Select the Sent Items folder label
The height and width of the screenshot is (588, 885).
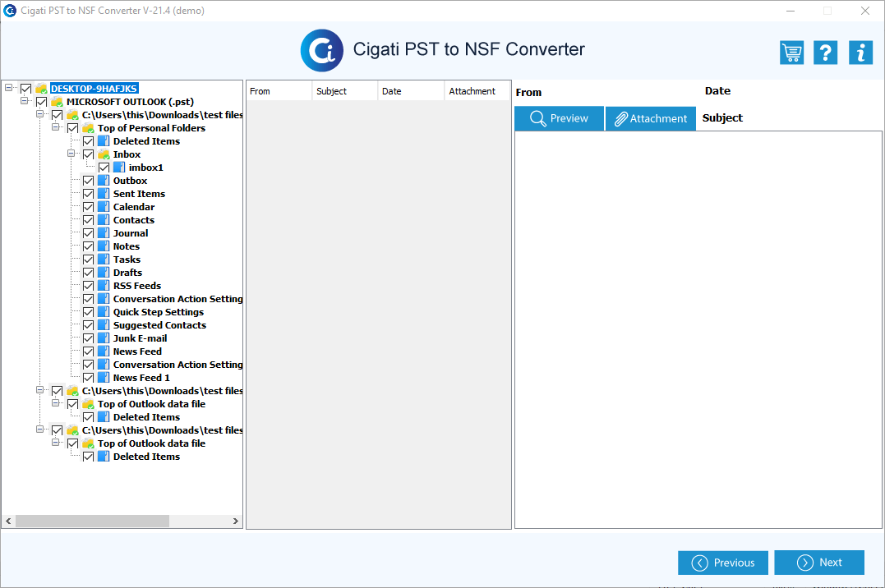tap(139, 194)
